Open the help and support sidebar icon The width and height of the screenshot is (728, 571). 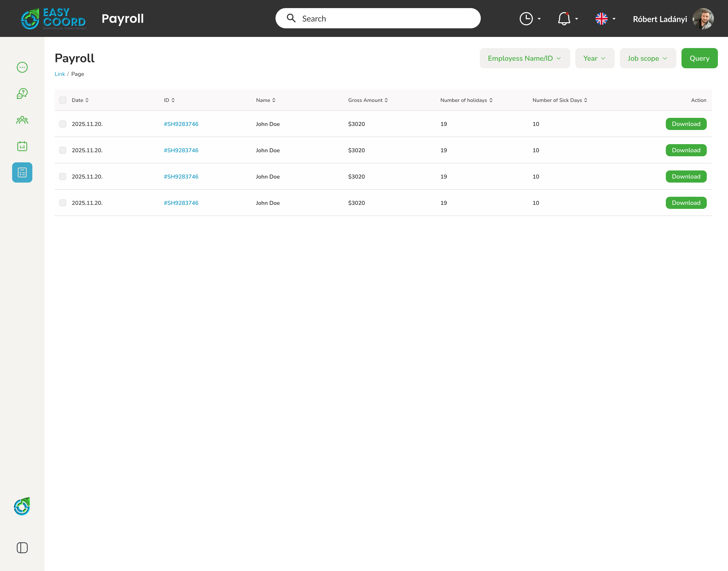(x=22, y=94)
